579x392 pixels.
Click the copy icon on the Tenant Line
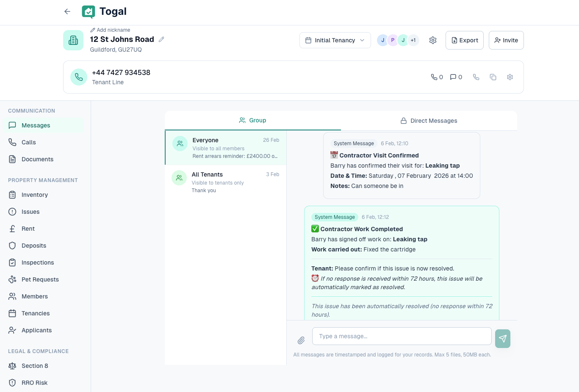click(x=493, y=77)
